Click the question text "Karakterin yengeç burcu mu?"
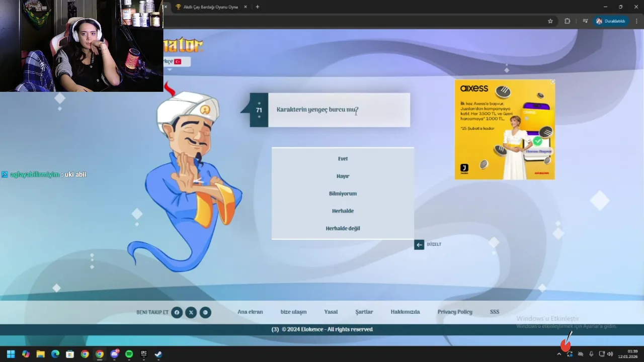644x362 pixels. pyautogui.click(x=317, y=110)
